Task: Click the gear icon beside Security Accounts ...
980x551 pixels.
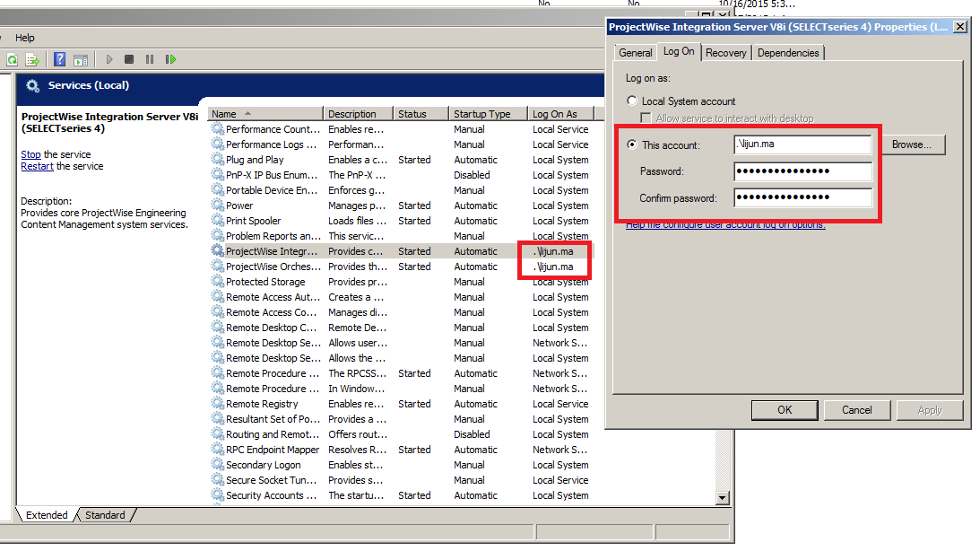Action: coord(218,494)
